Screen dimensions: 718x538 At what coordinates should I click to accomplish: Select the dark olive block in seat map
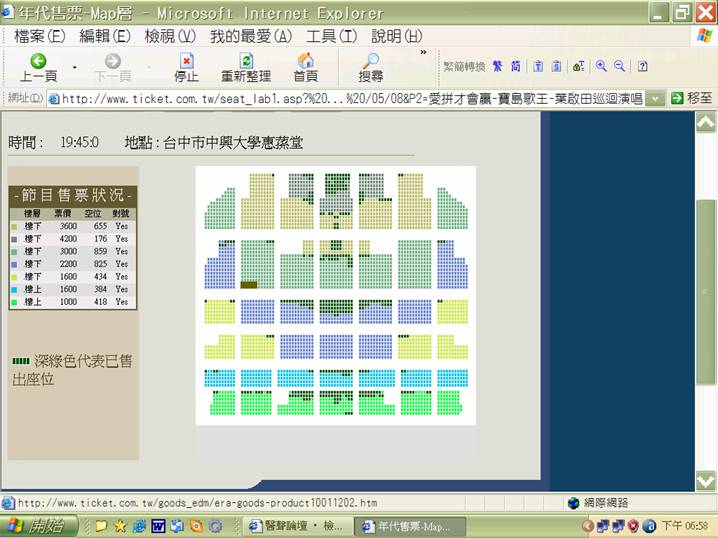pos(249,285)
